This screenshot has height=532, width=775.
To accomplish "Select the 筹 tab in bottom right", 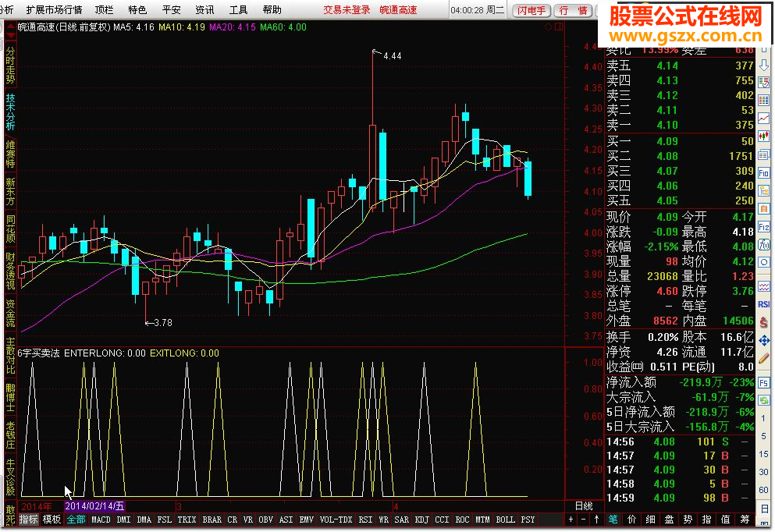I will coord(745,520).
